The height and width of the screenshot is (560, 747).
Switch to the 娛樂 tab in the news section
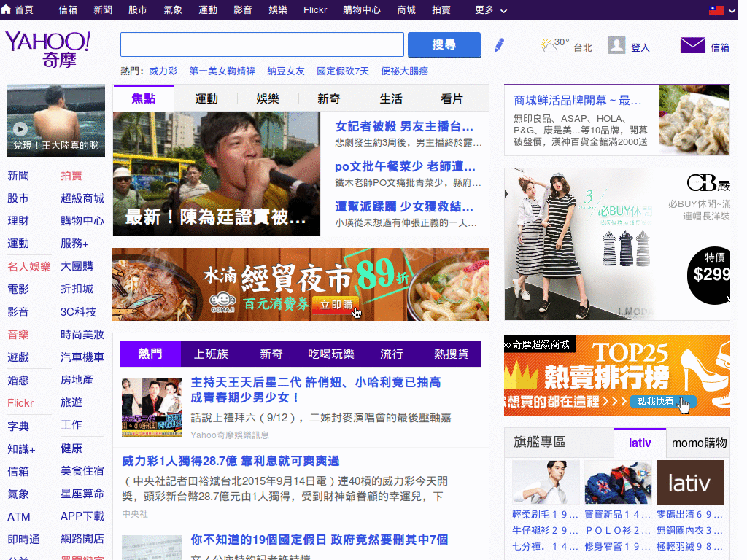(268, 98)
